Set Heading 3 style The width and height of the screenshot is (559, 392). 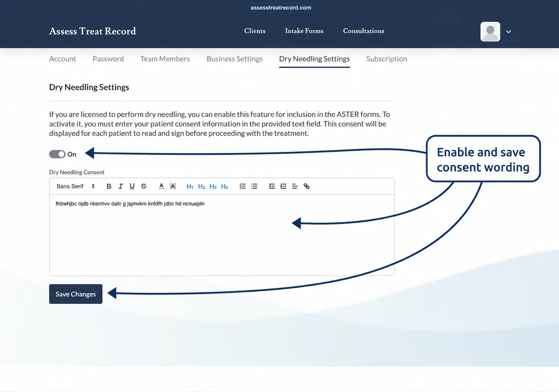213,187
